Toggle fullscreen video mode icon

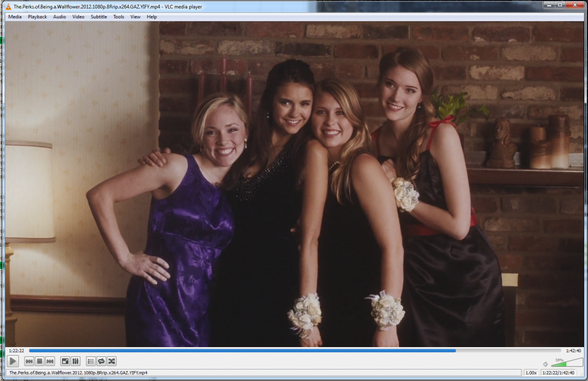(x=65, y=361)
